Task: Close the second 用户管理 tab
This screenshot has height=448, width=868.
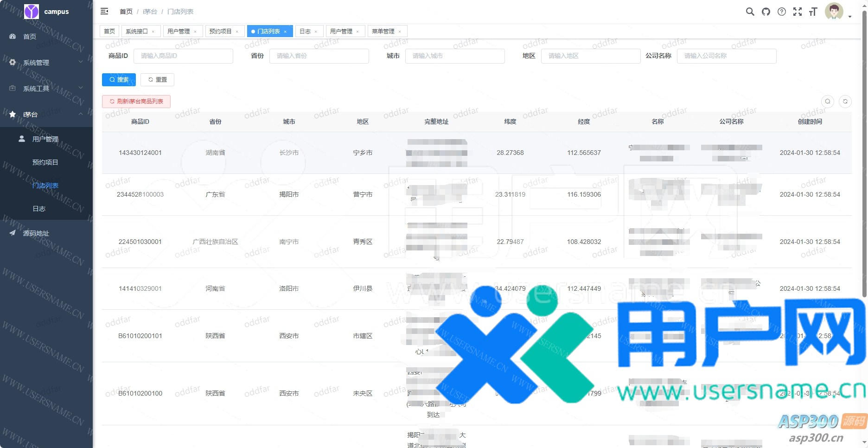Action: pyautogui.click(x=357, y=32)
